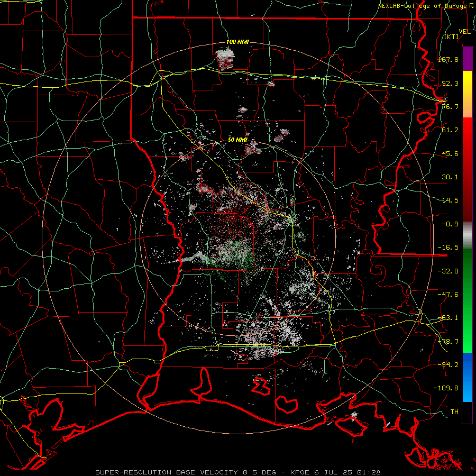This screenshot has height=476, width=476.
Task: Click the -47.6 legend value
Action: pos(448,295)
